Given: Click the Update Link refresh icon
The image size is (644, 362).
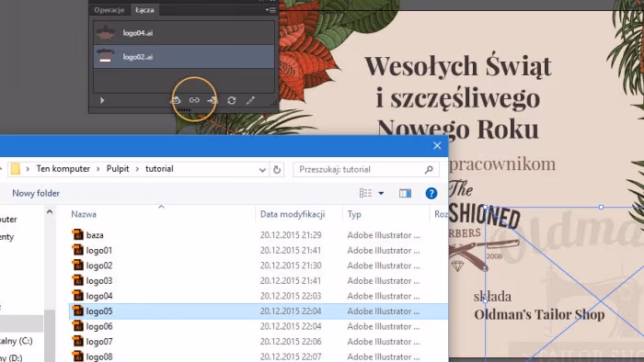Looking at the screenshot, I should point(232,100).
